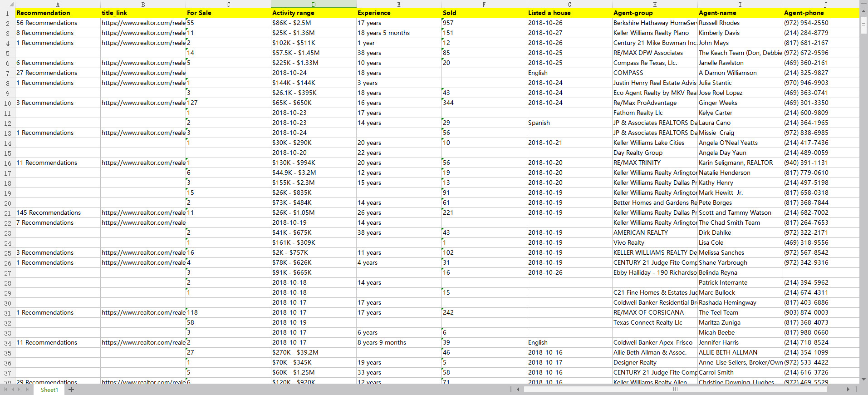Select column A header
This screenshot has width=868, height=395.
tap(58, 4)
